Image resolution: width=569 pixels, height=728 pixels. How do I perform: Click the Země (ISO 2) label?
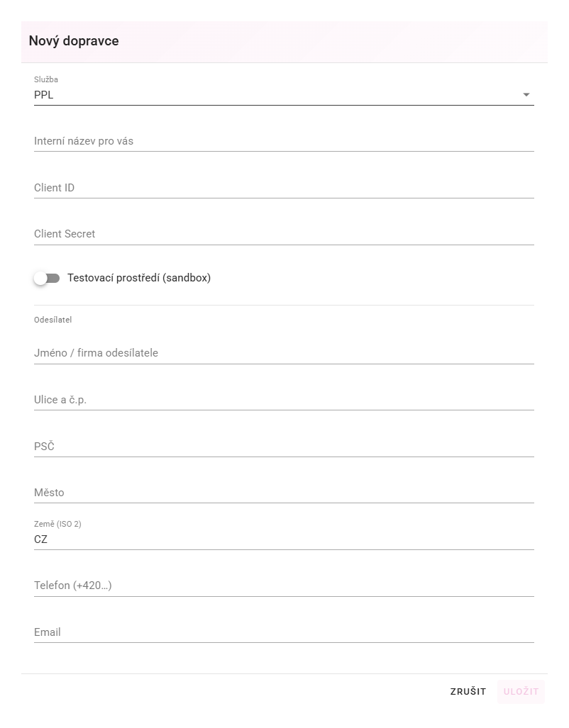pyautogui.click(x=57, y=524)
